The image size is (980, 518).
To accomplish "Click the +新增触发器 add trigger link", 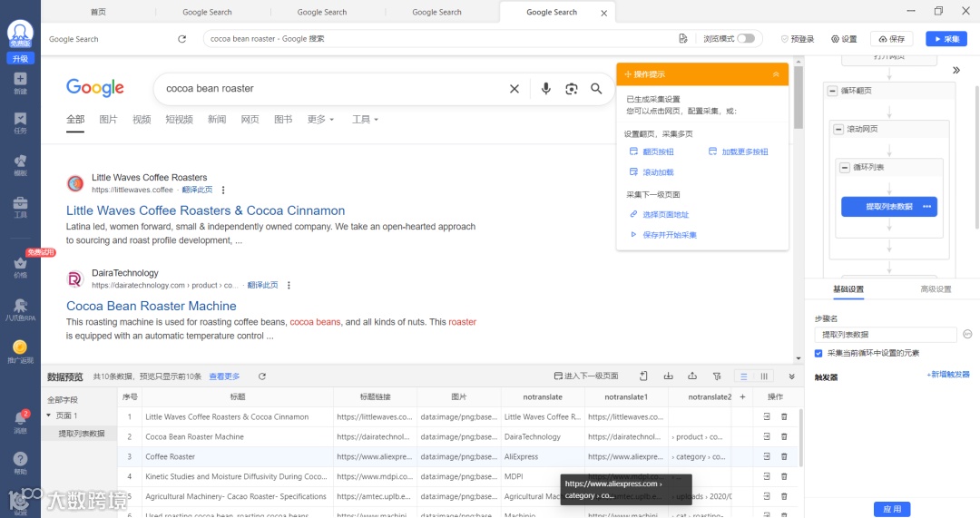I will point(948,375).
